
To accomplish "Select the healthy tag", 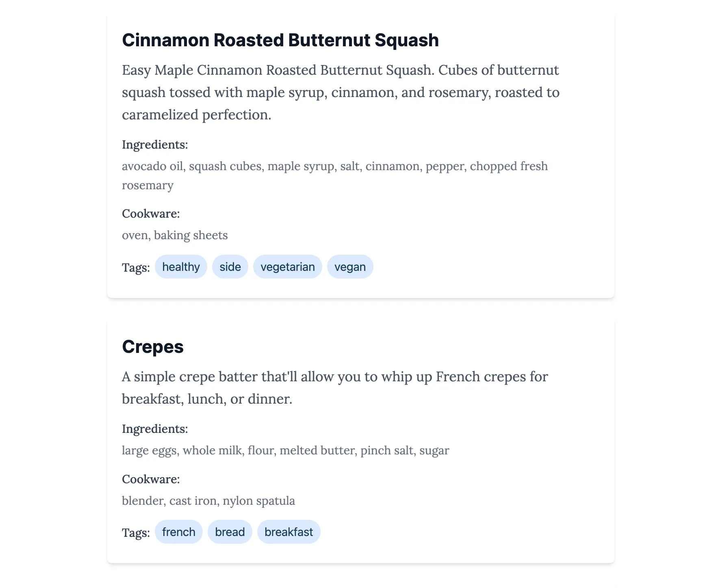I will click(x=181, y=267).
